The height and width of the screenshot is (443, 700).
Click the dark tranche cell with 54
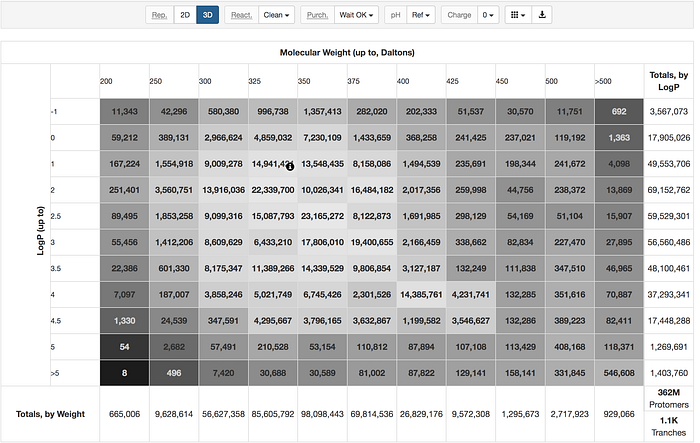(124, 347)
